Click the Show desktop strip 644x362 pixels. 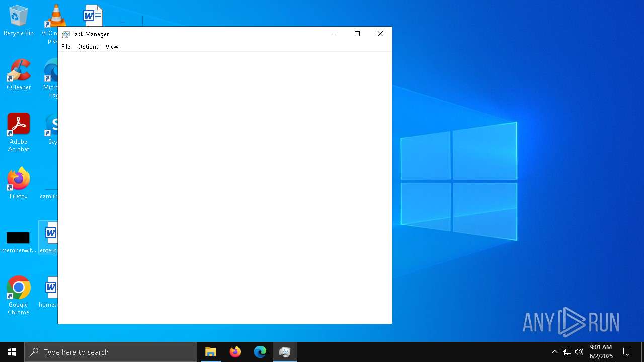point(642,352)
